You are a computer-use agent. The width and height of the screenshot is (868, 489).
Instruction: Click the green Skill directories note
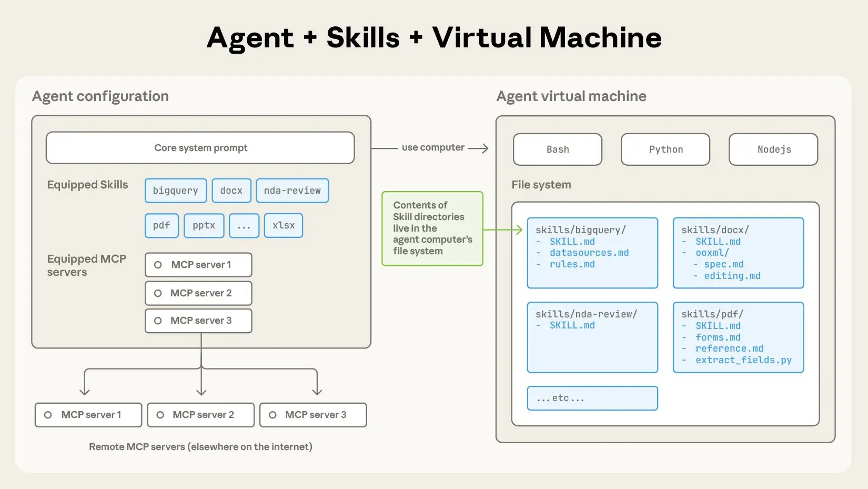click(x=432, y=228)
